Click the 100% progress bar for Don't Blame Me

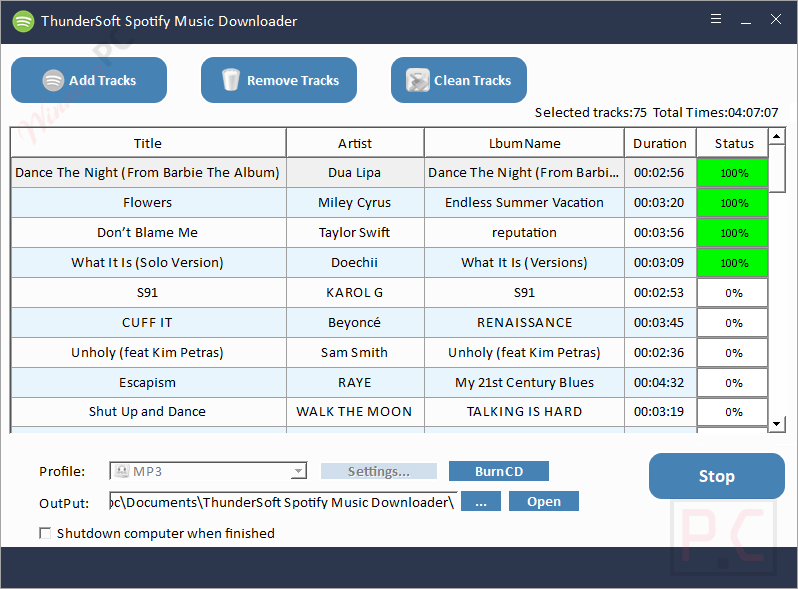733,233
